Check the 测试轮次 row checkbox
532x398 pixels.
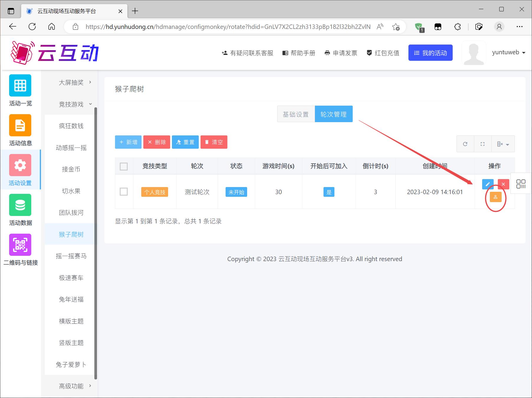[124, 192]
